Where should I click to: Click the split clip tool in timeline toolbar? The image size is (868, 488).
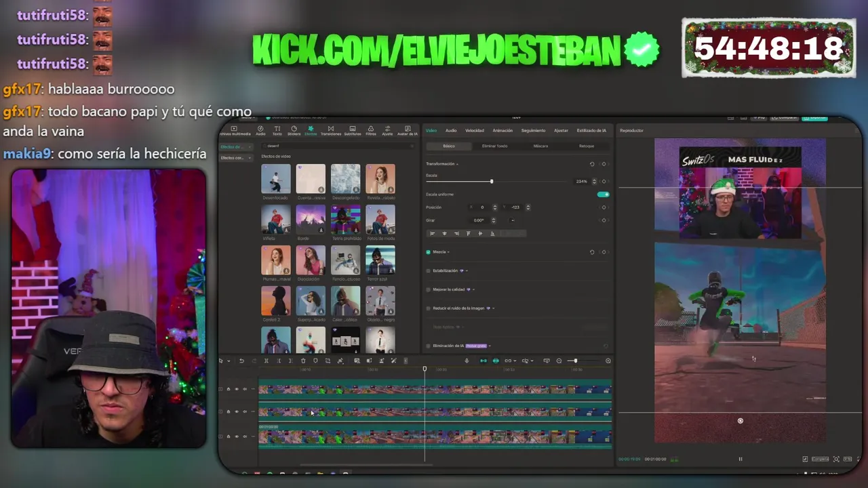point(266,361)
